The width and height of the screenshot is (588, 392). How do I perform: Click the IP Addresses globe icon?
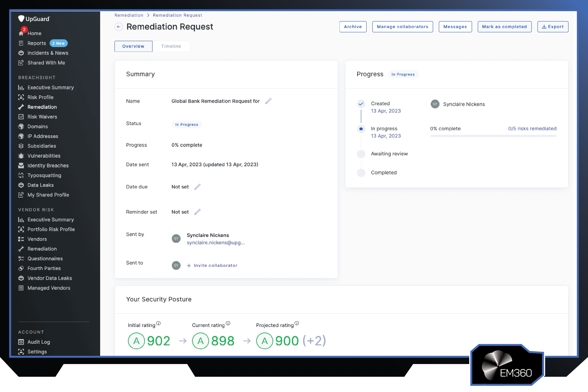(x=21, y=136)
